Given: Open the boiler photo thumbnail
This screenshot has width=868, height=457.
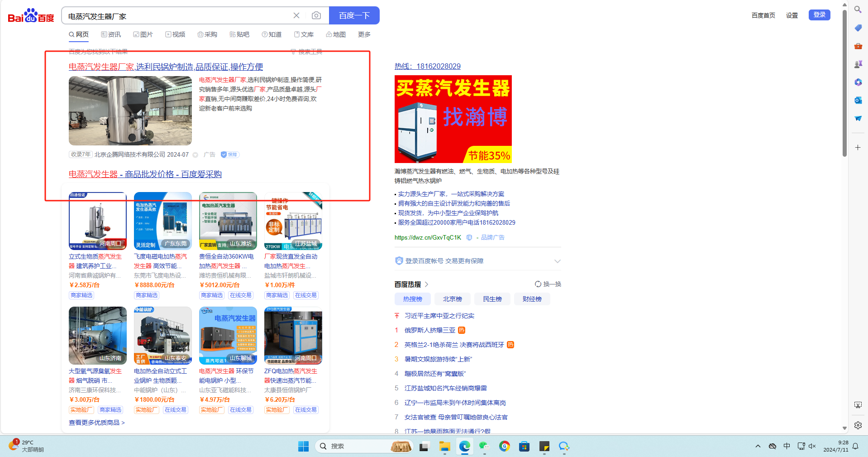Looking at the screenshot, I should coord(130,111).
